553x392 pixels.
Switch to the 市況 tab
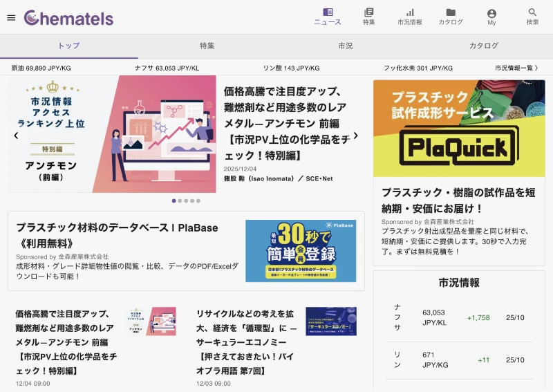[x=345, y=46]
